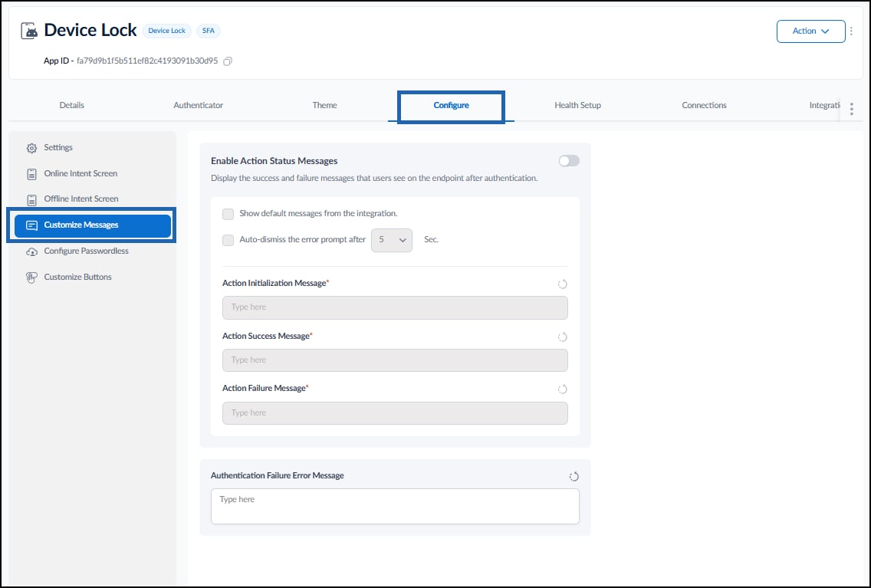Image resolution: width=871 pixels, height=588 pixels.
Task: Click the App ID value text
Action: (147, 61)
